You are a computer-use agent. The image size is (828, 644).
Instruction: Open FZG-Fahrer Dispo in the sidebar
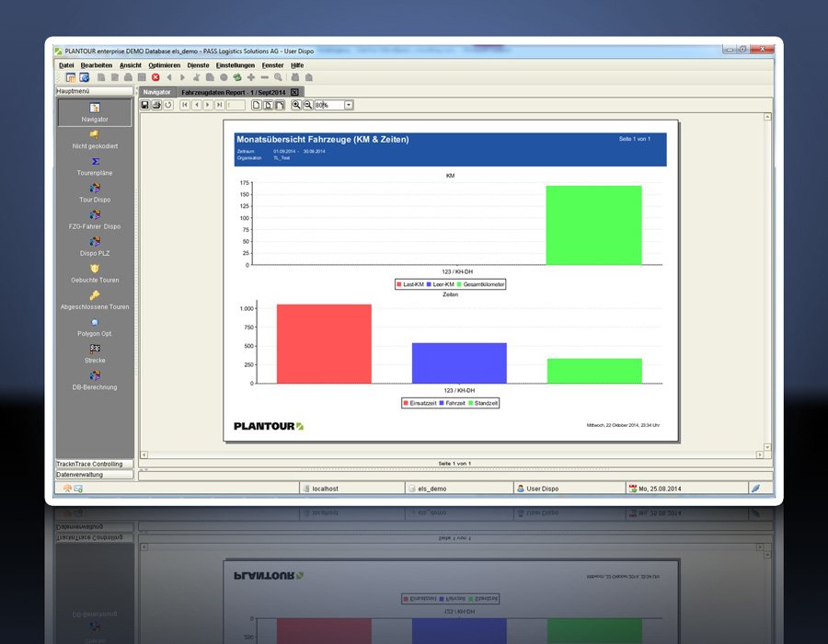(95, 220)
